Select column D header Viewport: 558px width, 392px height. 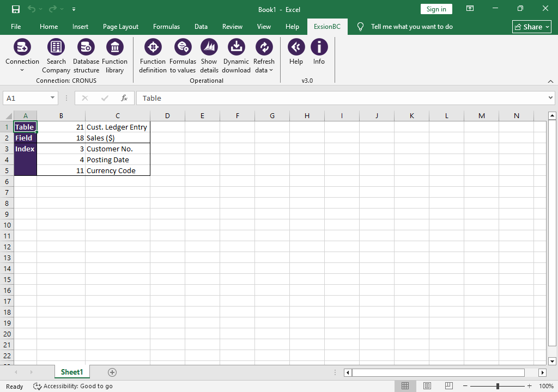click(x=167, y=115)
